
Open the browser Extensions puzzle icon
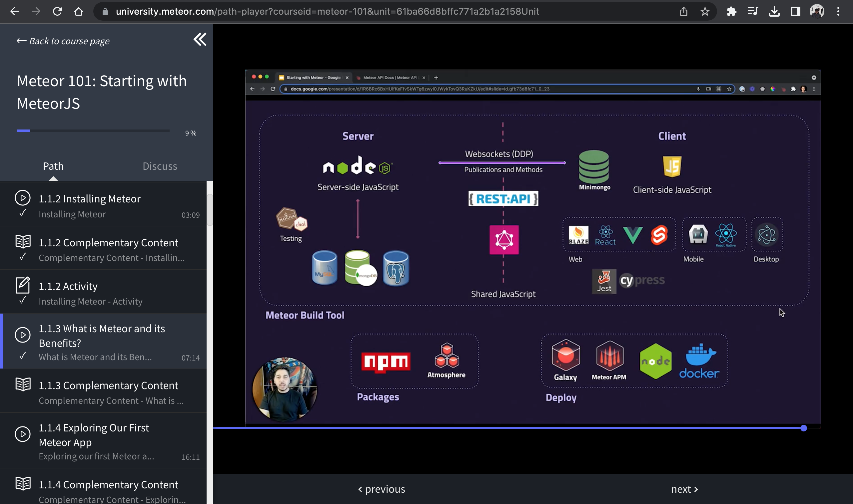point(731,11)
